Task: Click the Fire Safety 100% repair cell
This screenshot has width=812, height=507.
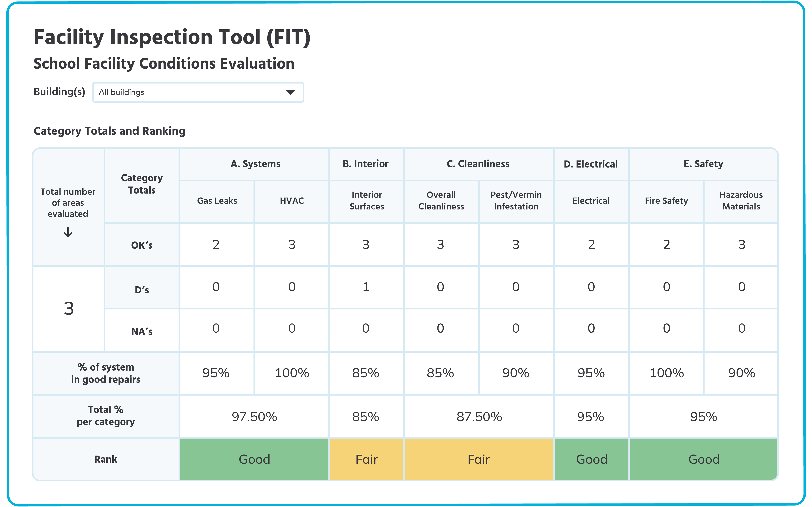Action: (666, 373)
